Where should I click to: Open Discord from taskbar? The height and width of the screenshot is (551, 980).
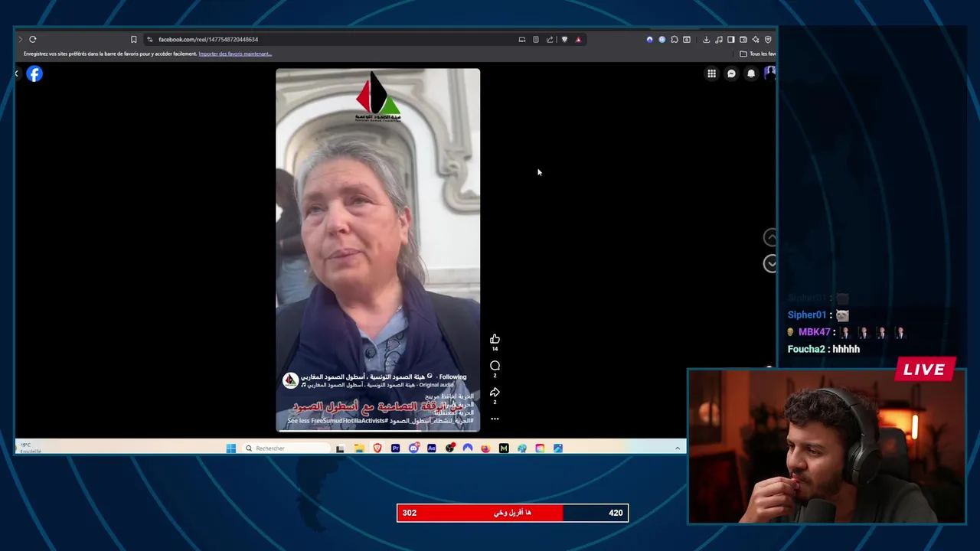413,448
